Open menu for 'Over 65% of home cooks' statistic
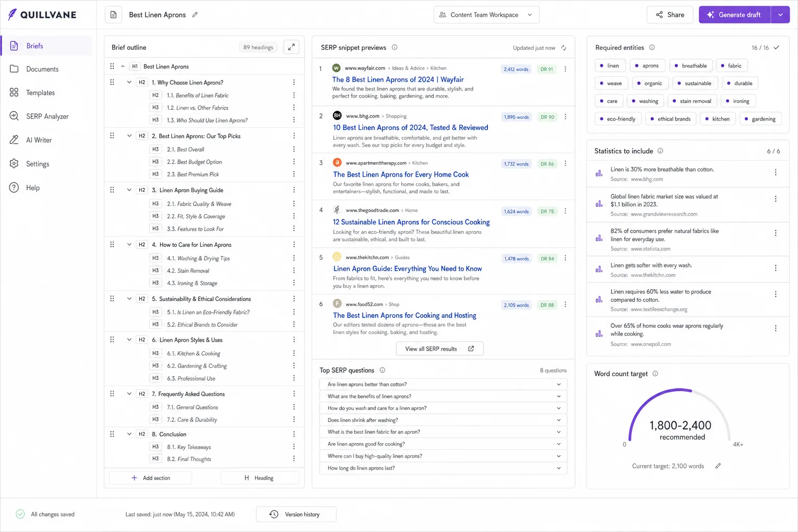 [x=776, y=328]
